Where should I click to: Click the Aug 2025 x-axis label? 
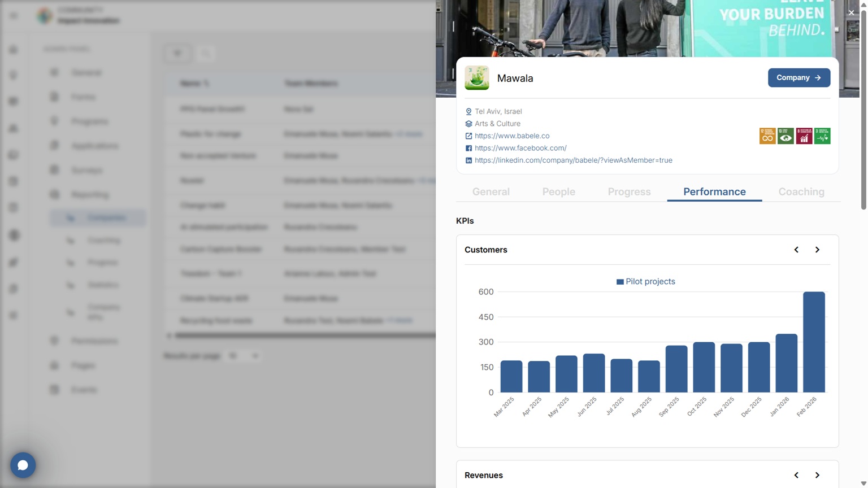tap(642, 407)
